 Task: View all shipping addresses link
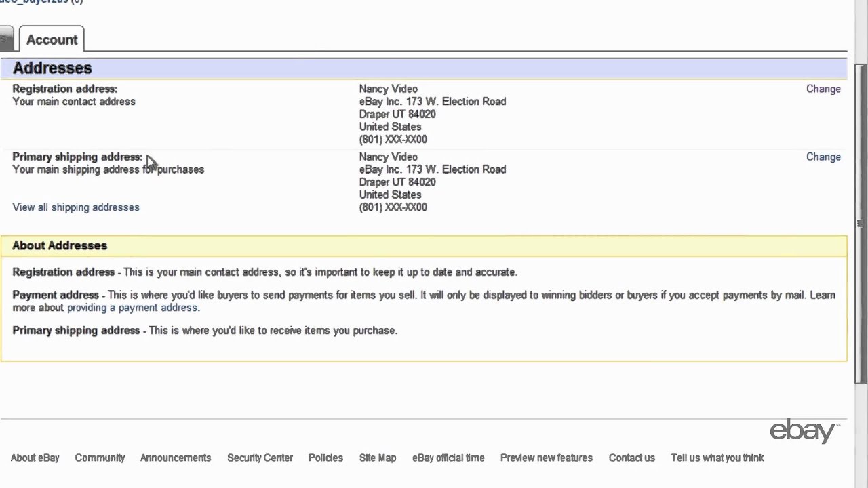click(x=76, y=207)
